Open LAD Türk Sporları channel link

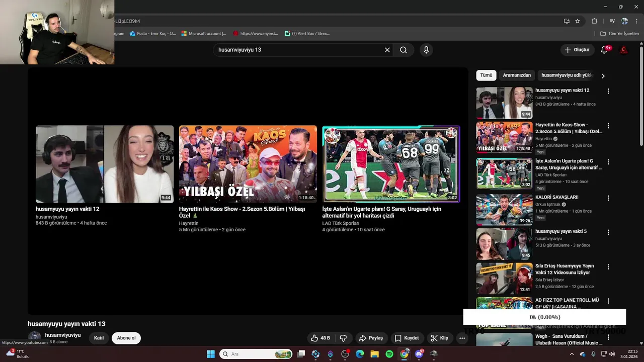click(341, 223)
